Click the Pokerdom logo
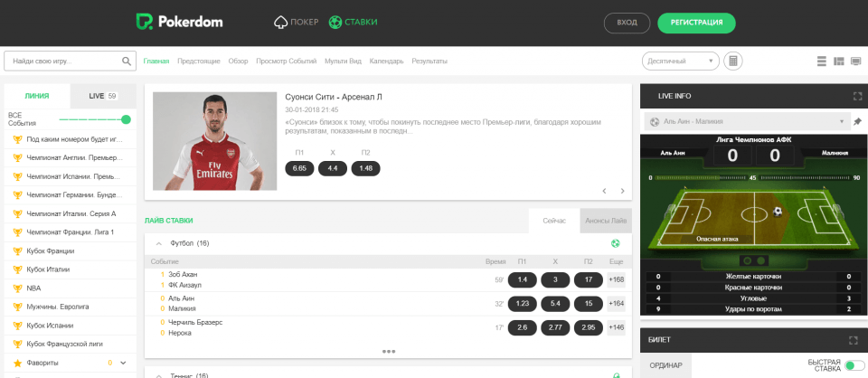The image size is (868, 378). 179,22
